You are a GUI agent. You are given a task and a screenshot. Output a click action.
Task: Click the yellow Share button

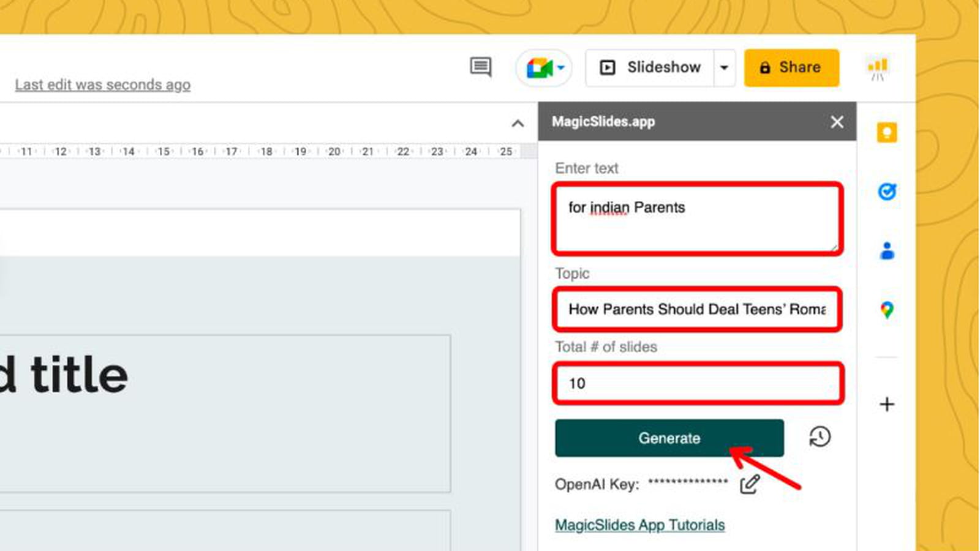791,67
